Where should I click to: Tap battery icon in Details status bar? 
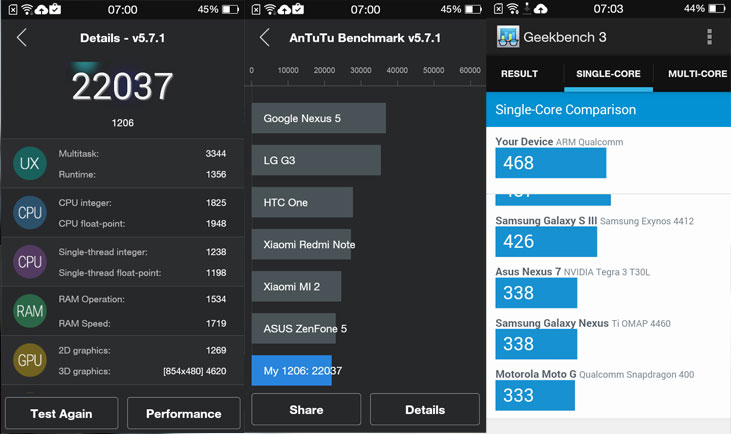(230, 9)
